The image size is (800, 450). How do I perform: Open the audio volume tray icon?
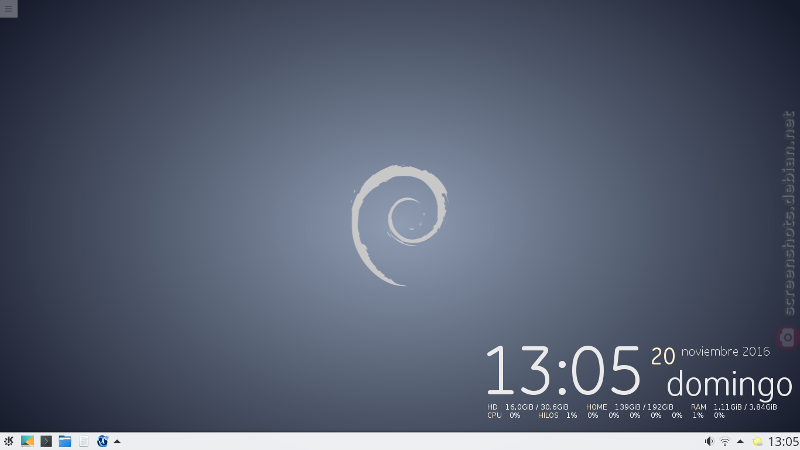coord(709,441)
